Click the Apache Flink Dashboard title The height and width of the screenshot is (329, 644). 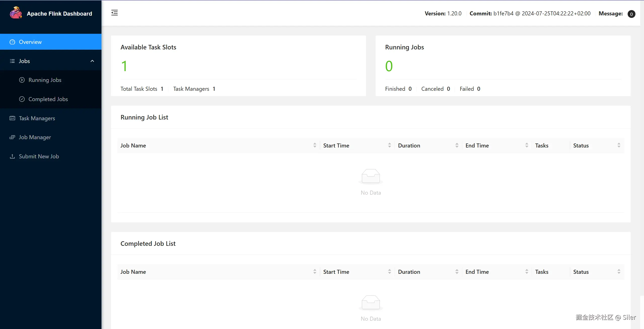[59, 14]
